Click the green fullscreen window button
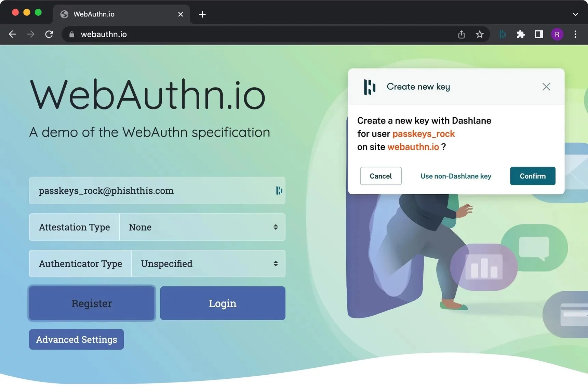 pos(38,12)
